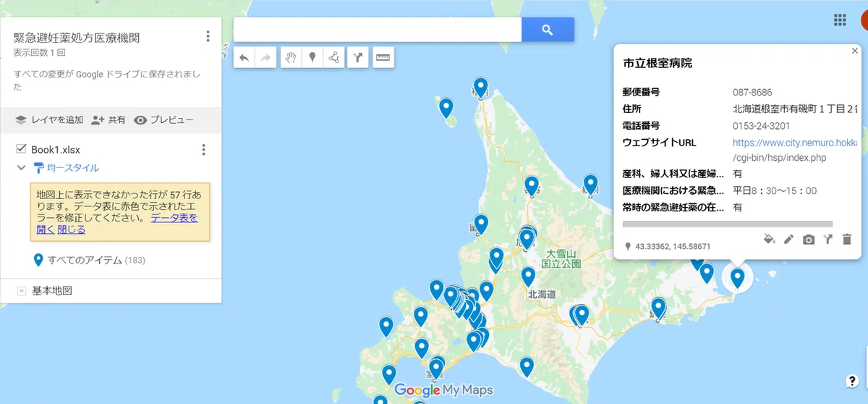Screen dimensions: 868x404
Task: Click the プレビュー preview button
Action: (x=163, y=120)
